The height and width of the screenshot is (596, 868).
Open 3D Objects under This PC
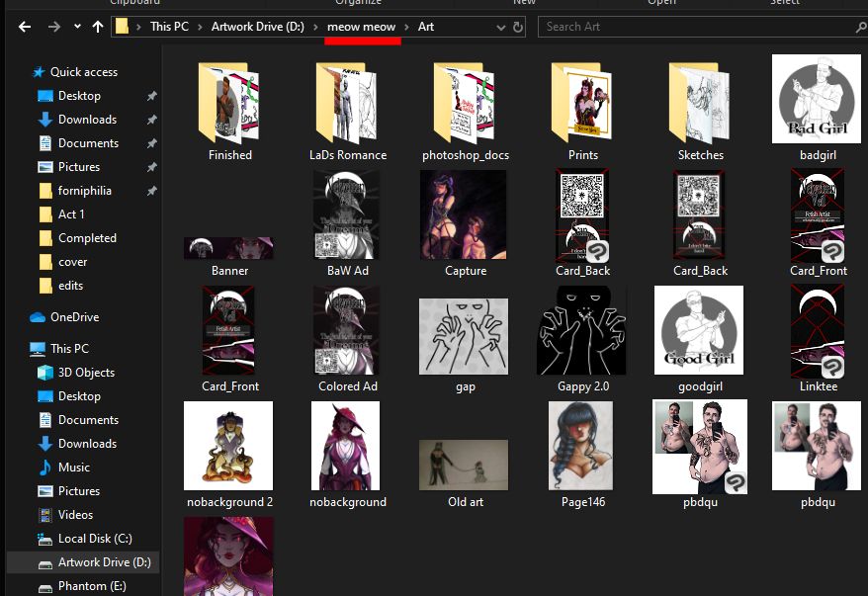click(x=86, y=373)
